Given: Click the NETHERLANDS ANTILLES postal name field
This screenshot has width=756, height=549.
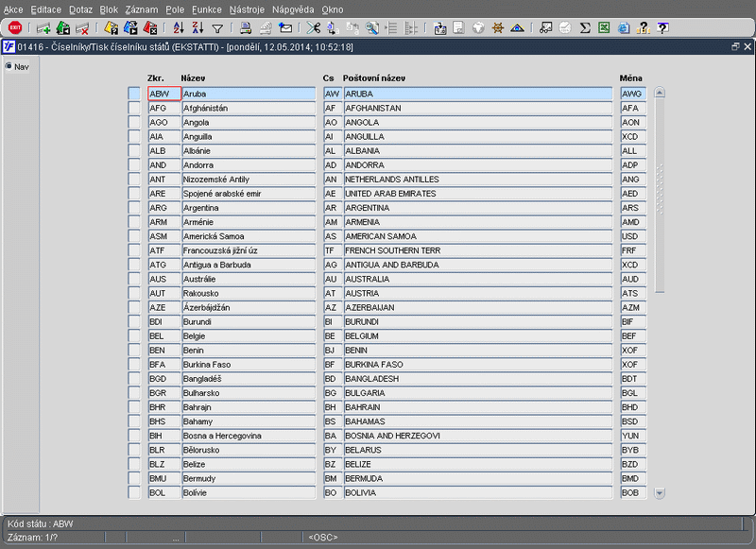Looking at the screenshot, I should pyautogui.click(x=478, y=180).
